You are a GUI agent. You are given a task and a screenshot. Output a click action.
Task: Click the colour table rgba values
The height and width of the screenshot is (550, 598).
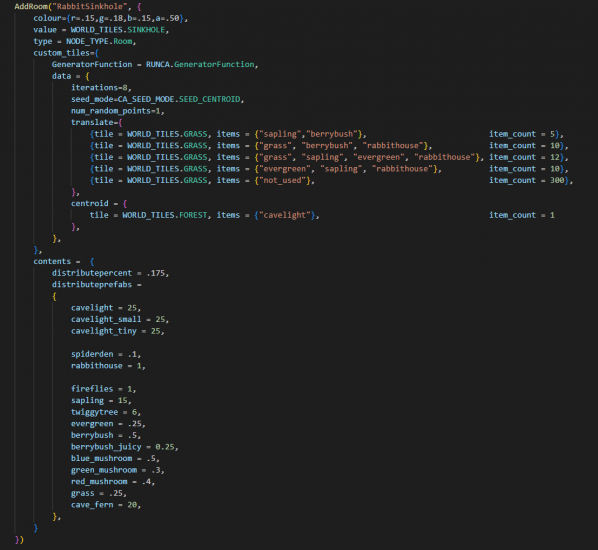point(125,18)
